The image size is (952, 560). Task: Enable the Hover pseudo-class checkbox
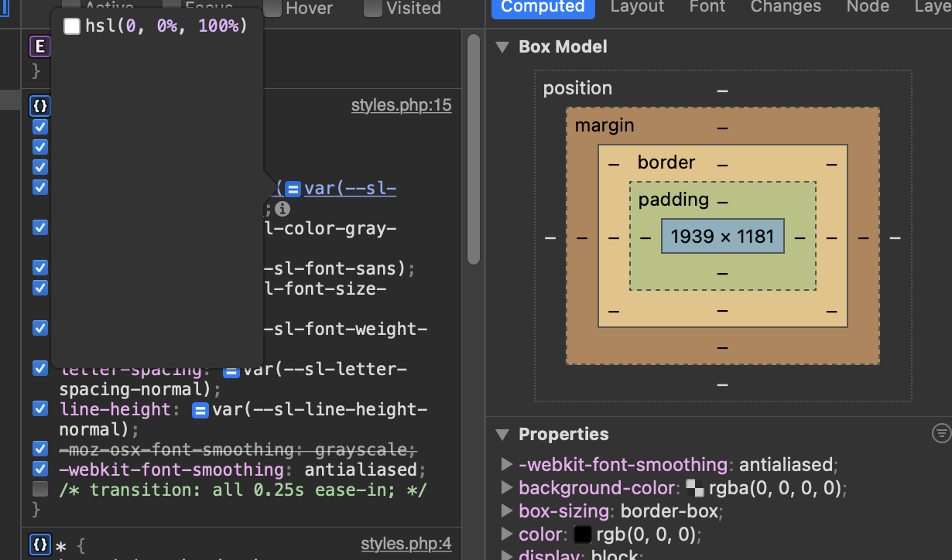coord(272,9)
